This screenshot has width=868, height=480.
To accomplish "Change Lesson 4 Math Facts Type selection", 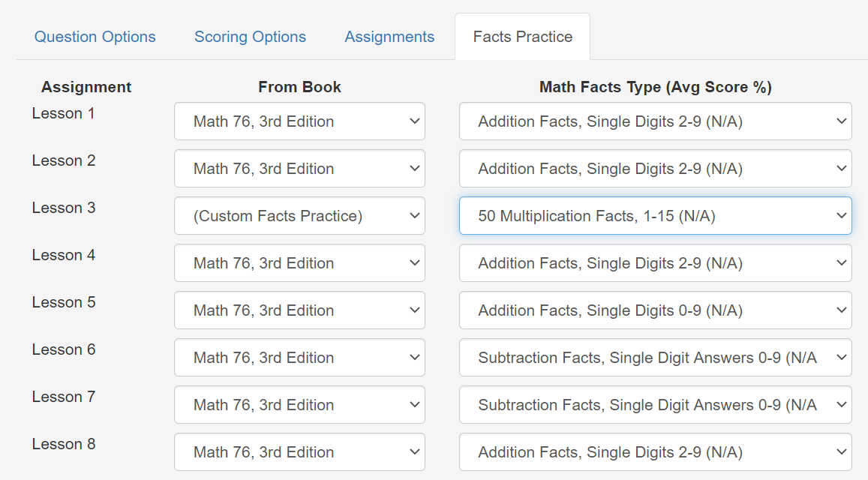I will 656,263.
